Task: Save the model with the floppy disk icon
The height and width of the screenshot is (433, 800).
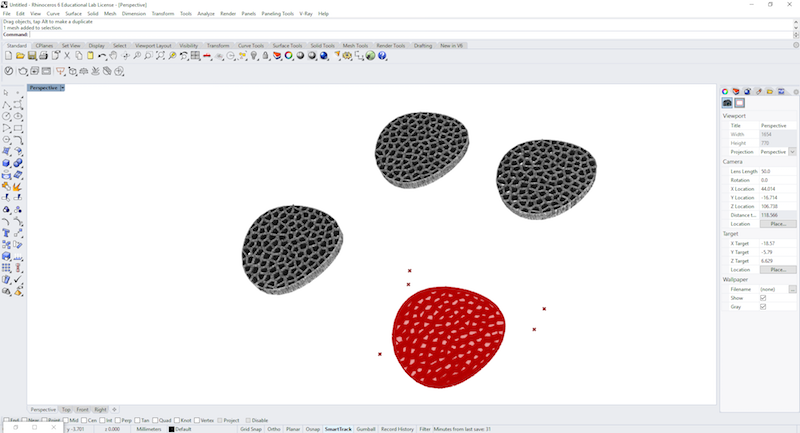Action: pyautogui.click(x=32, y=56)
